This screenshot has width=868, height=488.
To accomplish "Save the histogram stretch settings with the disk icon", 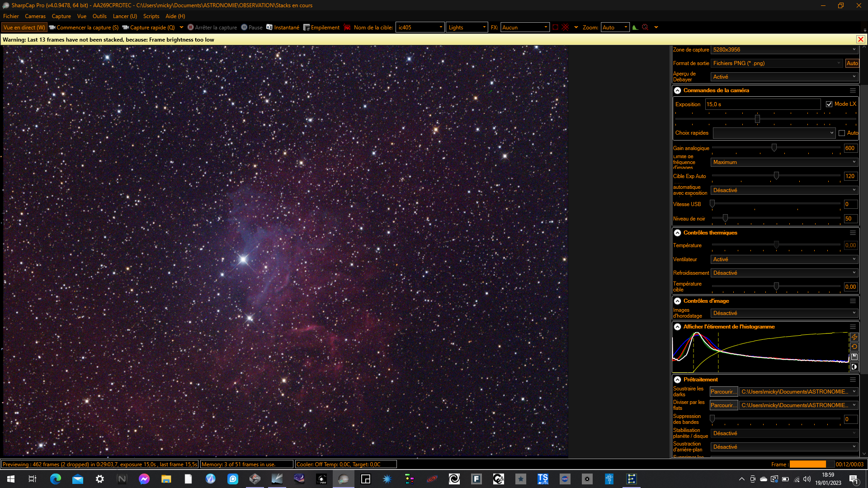I will click(854, 357).
